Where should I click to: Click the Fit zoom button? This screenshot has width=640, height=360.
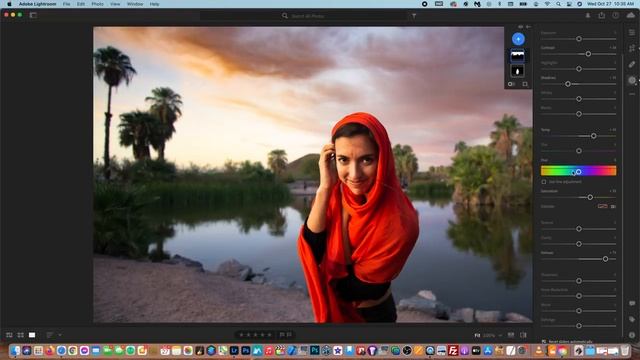point(477,336)
